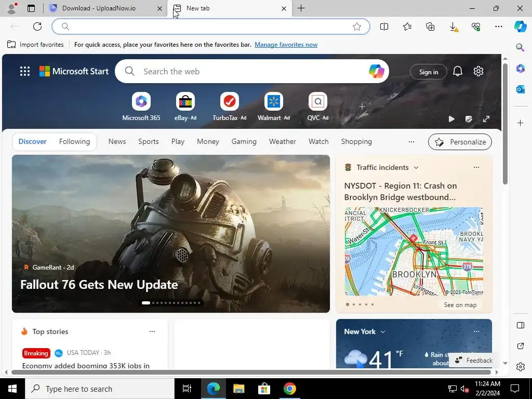This screenshot has height=399, width=532.
Task: Open the Microsoft Start app launcher grid
Action: click(25, 71)
